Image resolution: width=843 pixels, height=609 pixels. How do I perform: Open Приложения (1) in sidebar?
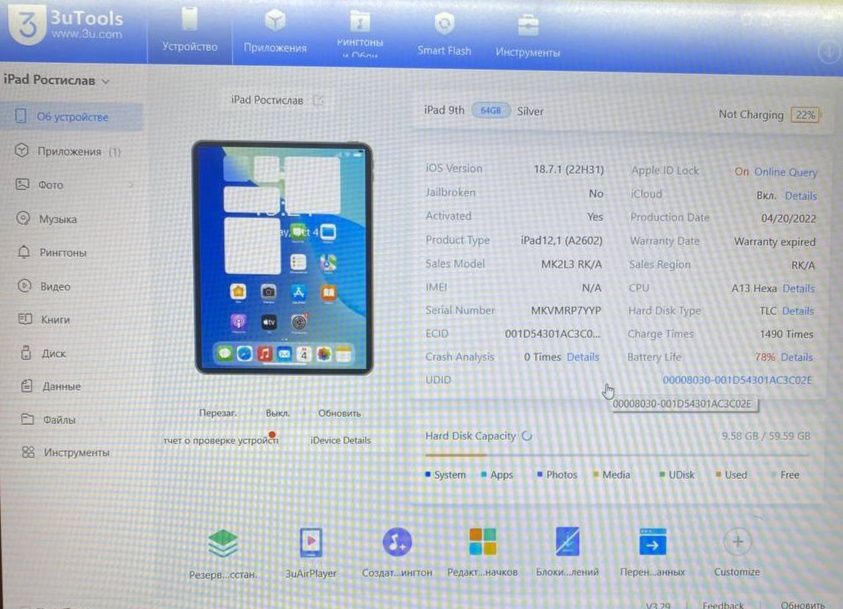[72, 152]
